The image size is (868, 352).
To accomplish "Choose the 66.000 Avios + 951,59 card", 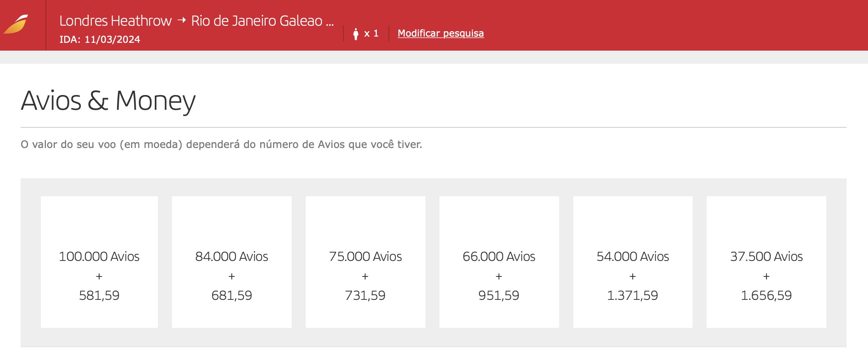I will (x=499, y=262).
